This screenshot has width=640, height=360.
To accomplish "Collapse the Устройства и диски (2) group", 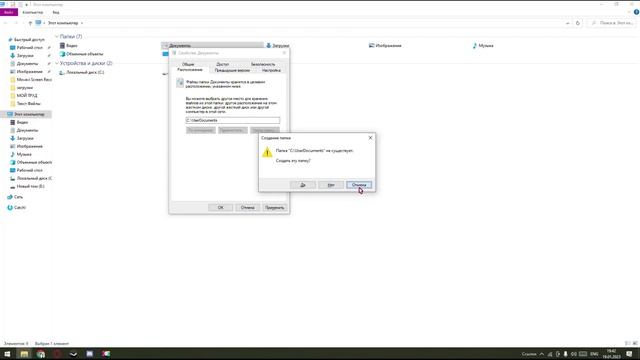I will point(57,63).
